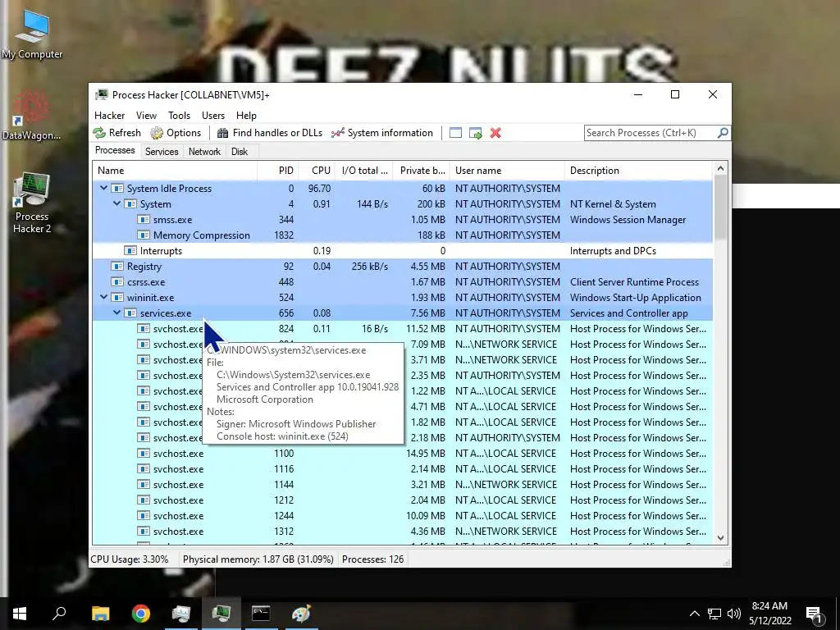Click the Refresh toolbar button
The width and height of the screenshot is (840, 630).
pyautogui.click(x=116, y=133)
